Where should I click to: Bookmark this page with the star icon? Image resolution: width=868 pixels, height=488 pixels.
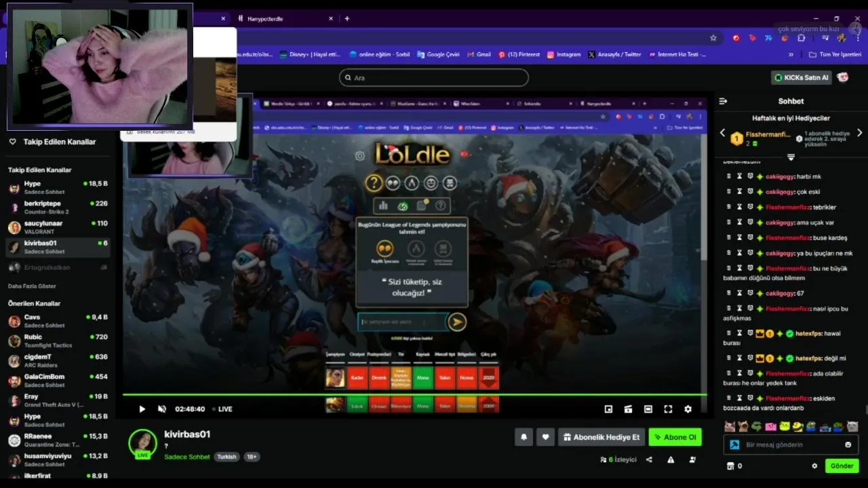713,38
